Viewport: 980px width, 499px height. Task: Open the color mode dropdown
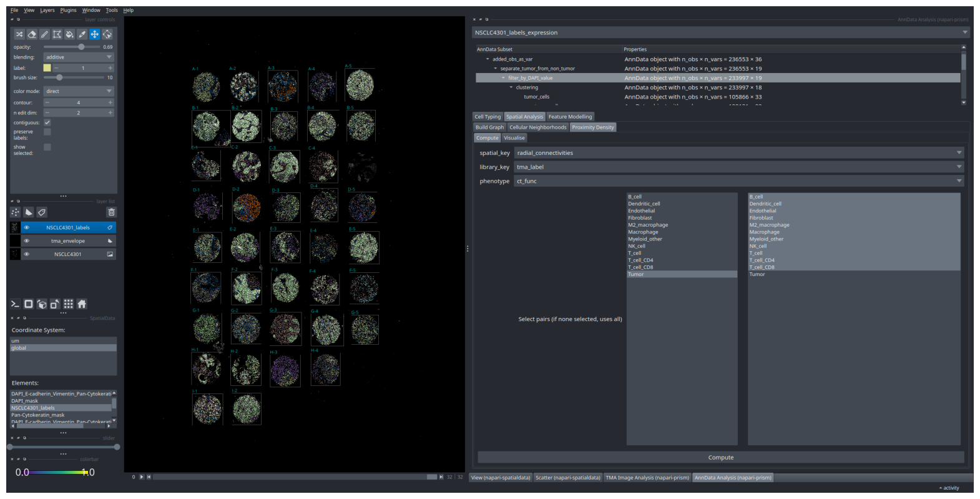point(79,91)
